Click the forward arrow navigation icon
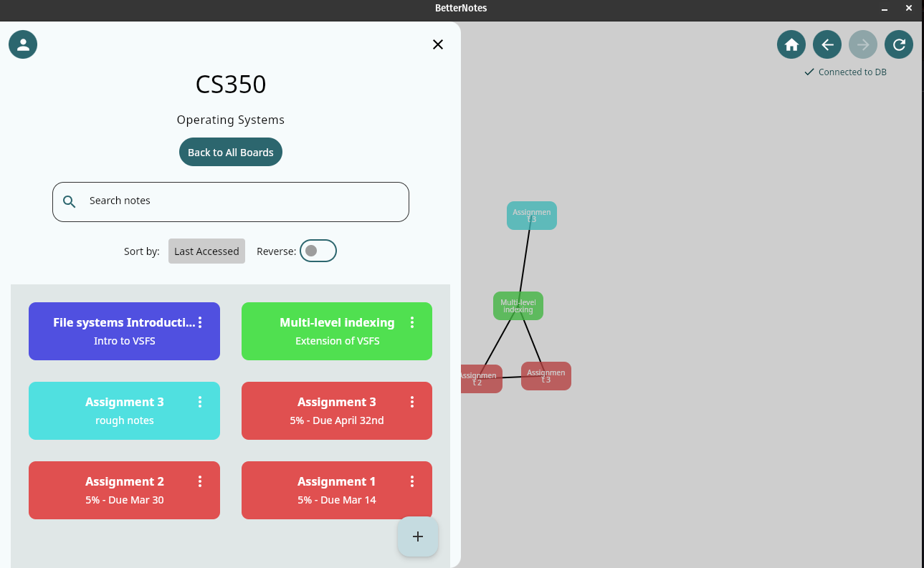The height and width of the screenshot is (568, 924). pos(863,44)
